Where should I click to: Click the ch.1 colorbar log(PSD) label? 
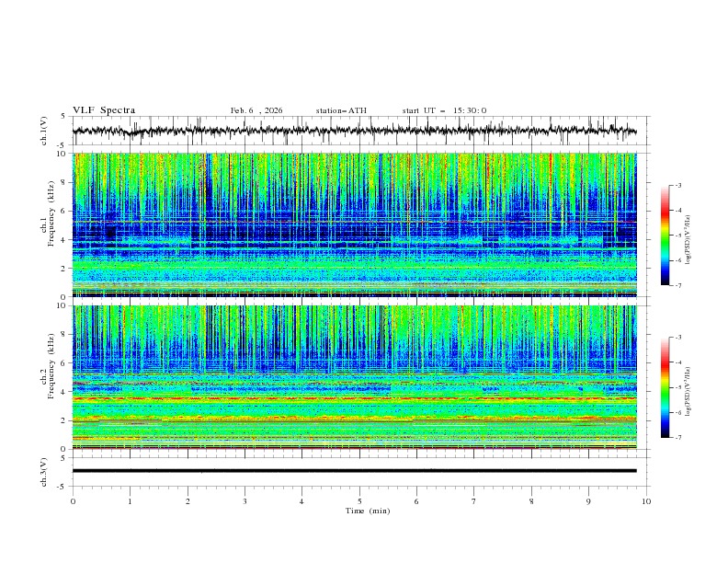tap(688, 239)
